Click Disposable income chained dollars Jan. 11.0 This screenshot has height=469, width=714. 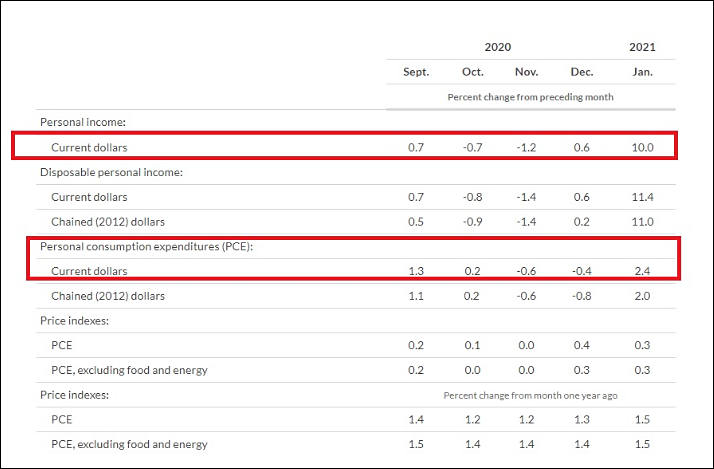(x=643, y=222)
